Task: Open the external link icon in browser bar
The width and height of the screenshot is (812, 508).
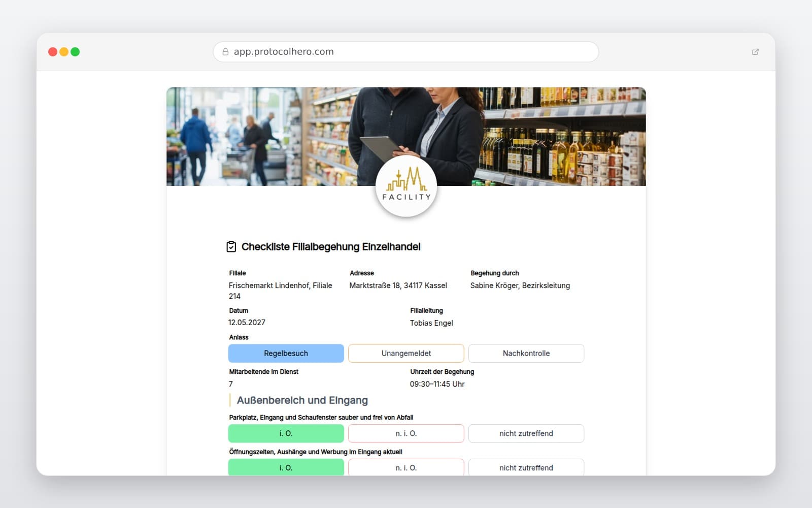Action: pos(755,52)
